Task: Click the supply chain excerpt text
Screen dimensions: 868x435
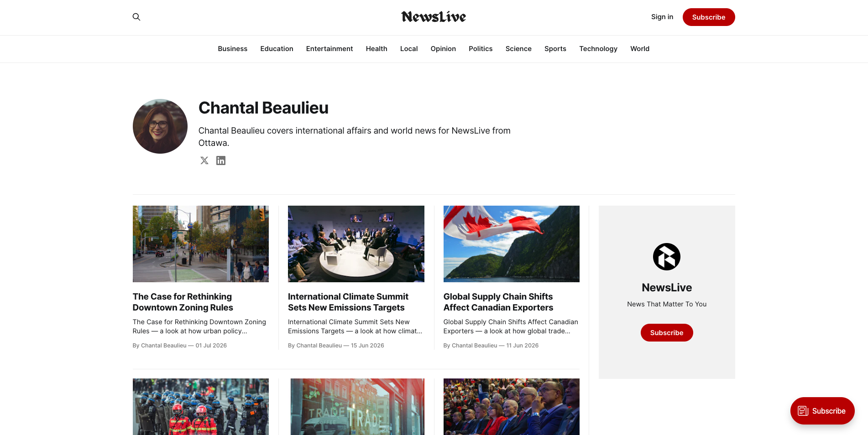Action: click(x=511, y=326)
